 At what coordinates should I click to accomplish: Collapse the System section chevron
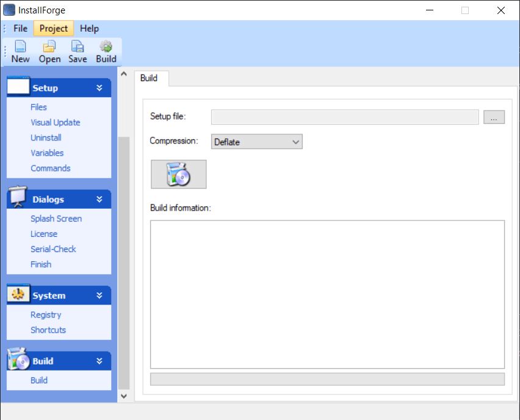[x=99, y=295]
